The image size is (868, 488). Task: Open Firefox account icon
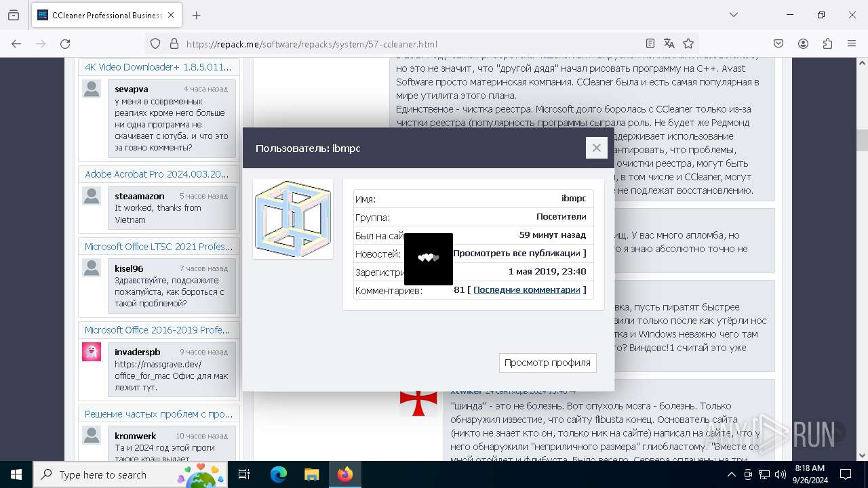click(803, 43)
